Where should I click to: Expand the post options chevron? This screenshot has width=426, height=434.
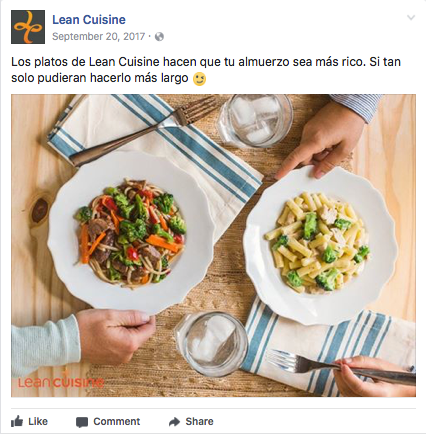(x=411, y=17)
